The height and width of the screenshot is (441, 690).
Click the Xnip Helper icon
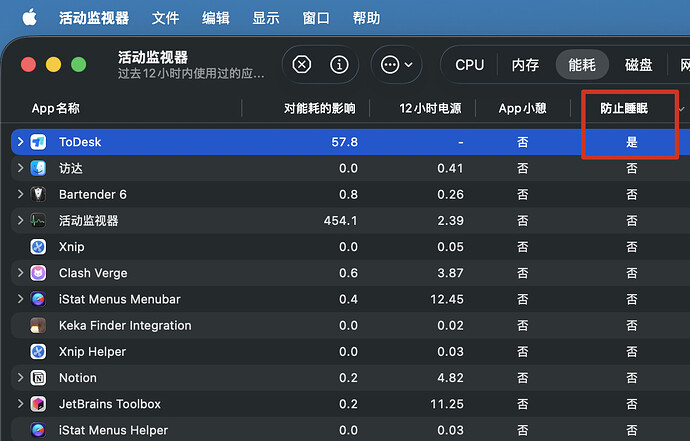pyautogui.click(x=38, y=352)
